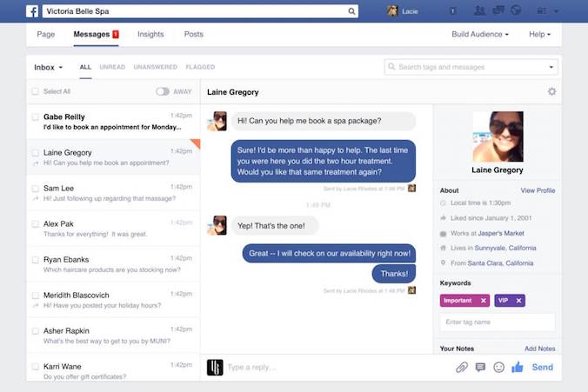Toggle the Away status switch
Viewport: 588px width, 392px height.
pyautogui.click(x=163, y=91)
